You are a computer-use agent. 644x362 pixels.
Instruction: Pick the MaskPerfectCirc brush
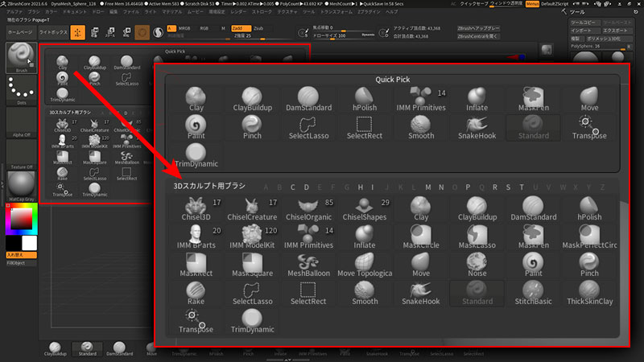pos(589,237)
